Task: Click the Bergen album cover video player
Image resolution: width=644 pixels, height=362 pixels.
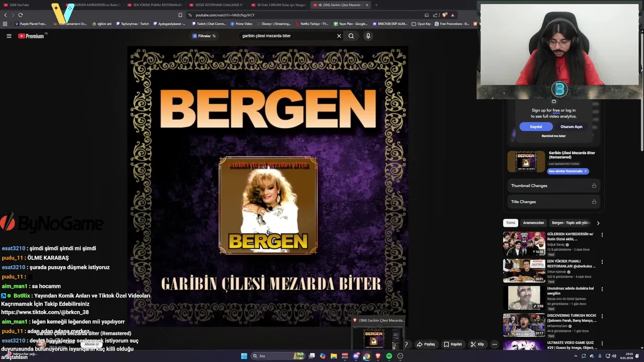Action: pos(268,186)
